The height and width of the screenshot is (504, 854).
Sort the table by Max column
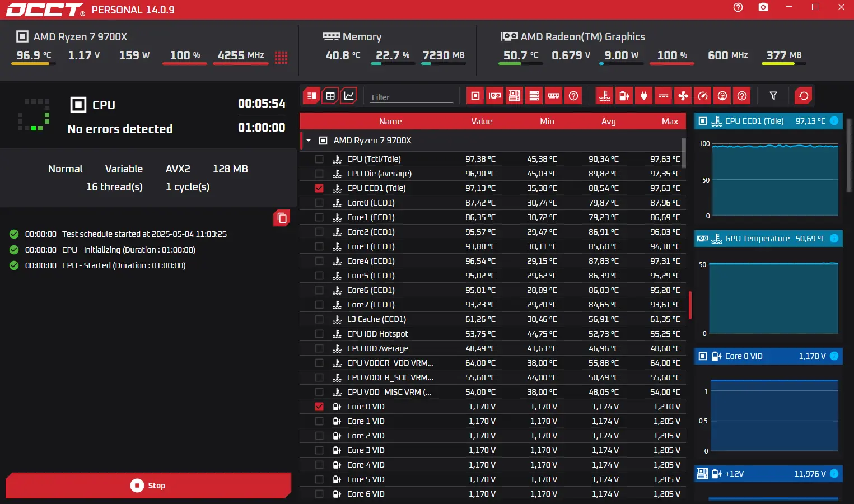(670, 122)
